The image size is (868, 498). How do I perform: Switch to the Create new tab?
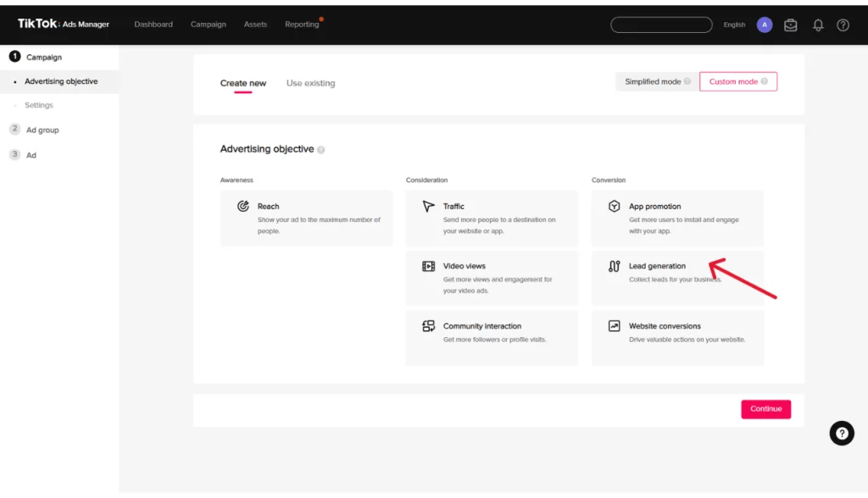click(243, 83)
